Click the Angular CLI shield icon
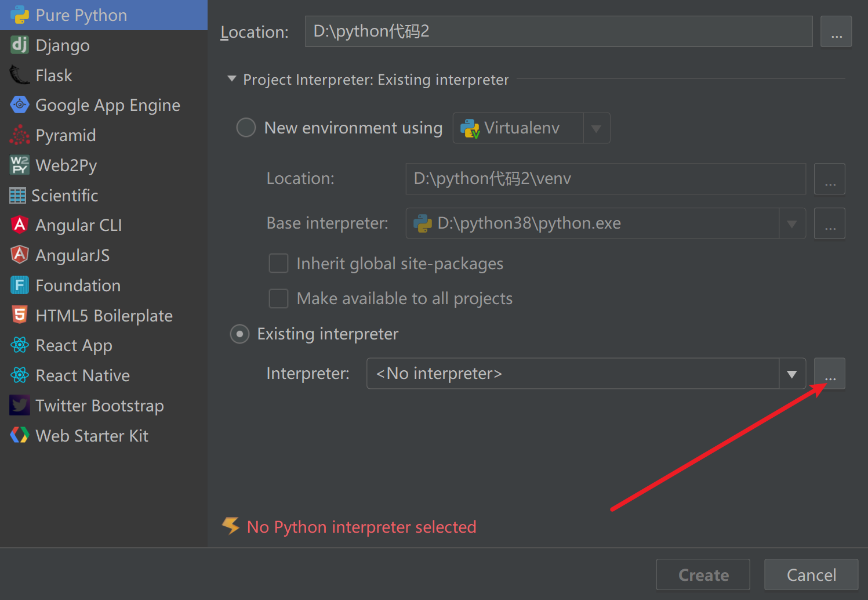The image size is (868, 600). click(20, 225)
